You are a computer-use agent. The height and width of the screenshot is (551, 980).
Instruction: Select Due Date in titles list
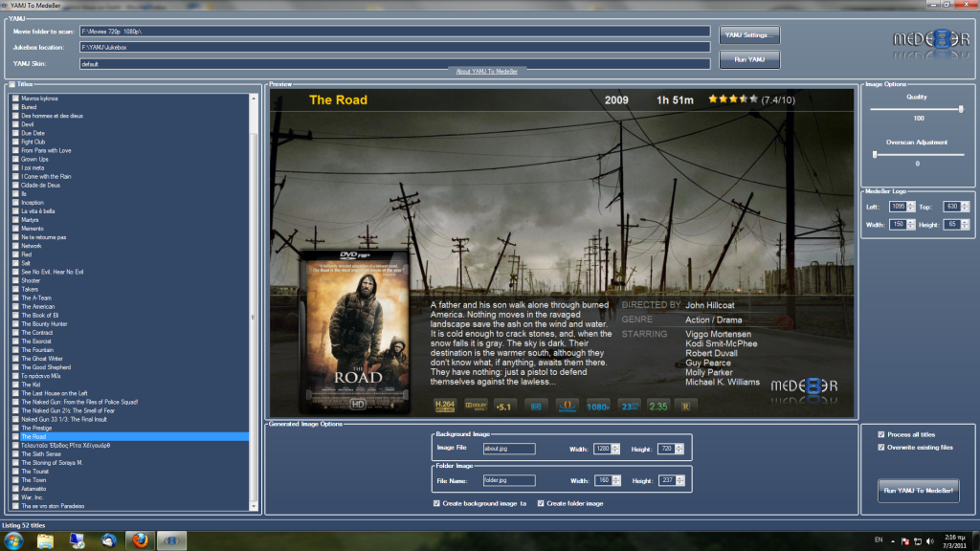pos(33,133)
